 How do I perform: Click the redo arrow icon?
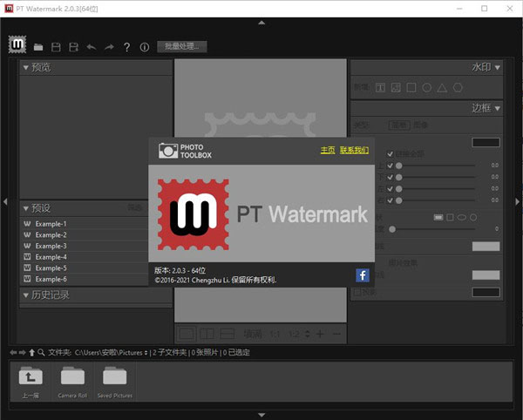point(109,46)
